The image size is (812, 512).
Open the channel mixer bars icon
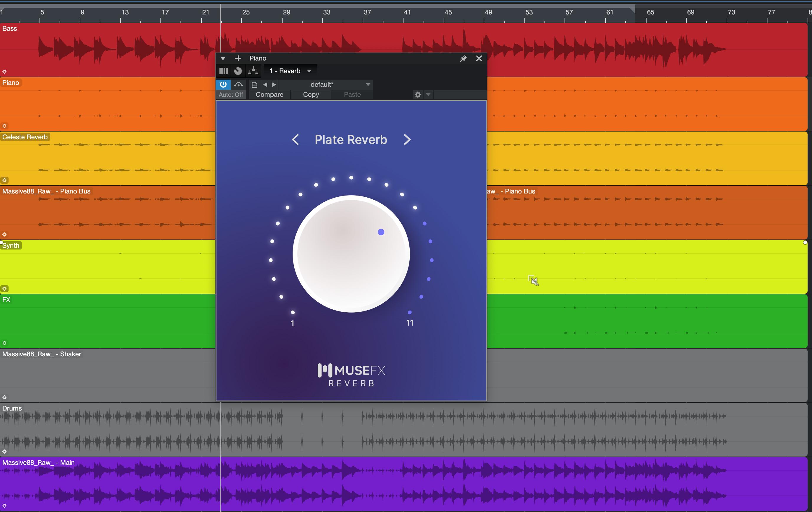click(x=224, y=71)
